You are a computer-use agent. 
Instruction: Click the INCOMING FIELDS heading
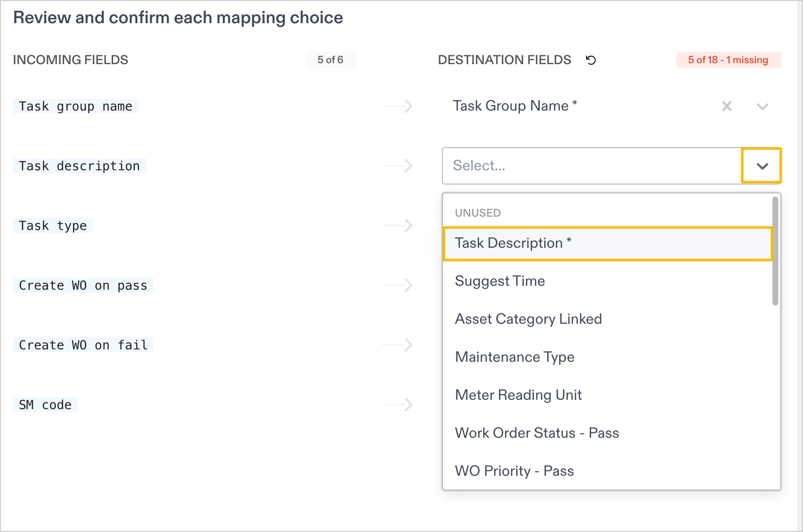71,60
